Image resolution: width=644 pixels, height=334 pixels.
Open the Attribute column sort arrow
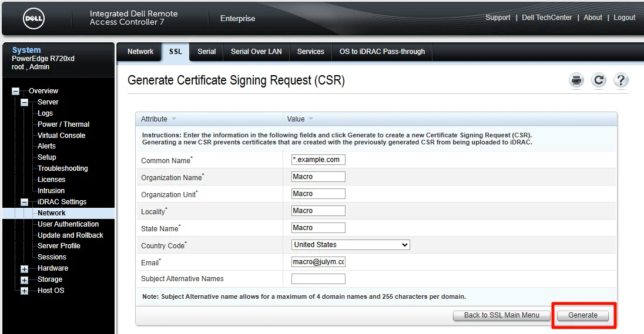pyautogui.click(x=174, y=119)
